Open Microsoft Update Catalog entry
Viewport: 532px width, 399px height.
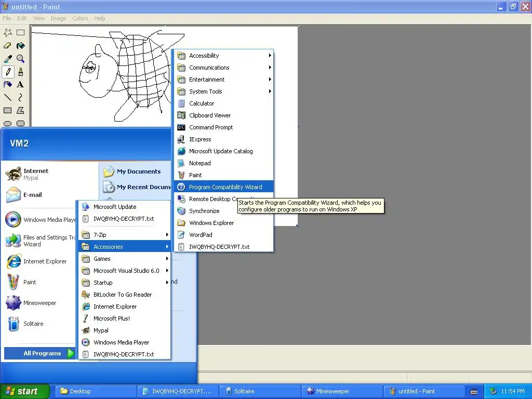(223, 151)
